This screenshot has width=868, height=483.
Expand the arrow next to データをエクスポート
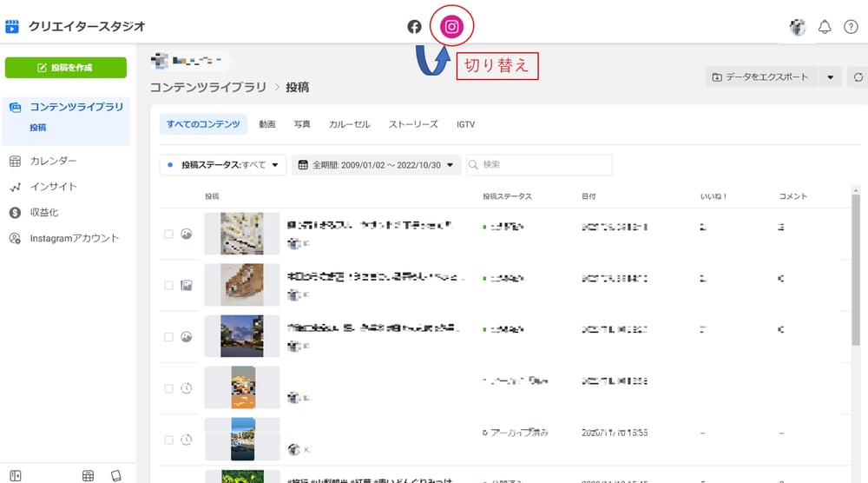(x=830, y=77)
